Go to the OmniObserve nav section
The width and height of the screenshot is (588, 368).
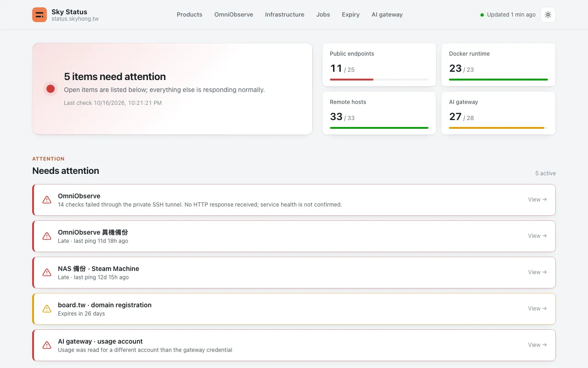[234, 15]
